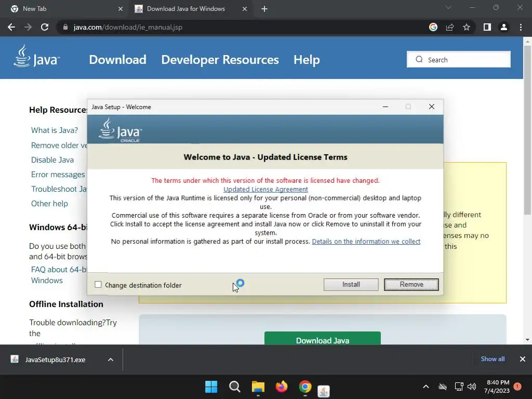
Task: Share this page via the share icon
Action: click(x=450, y=27)
